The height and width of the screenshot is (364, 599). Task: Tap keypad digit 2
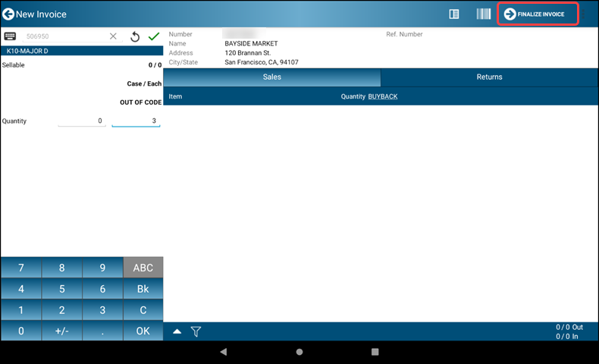point(62,309)
